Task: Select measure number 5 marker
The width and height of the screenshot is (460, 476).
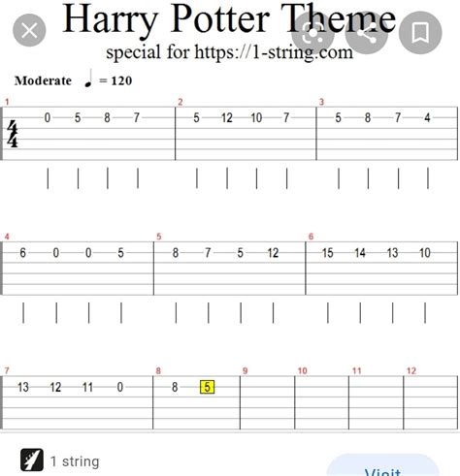Action: click(158, 237)
